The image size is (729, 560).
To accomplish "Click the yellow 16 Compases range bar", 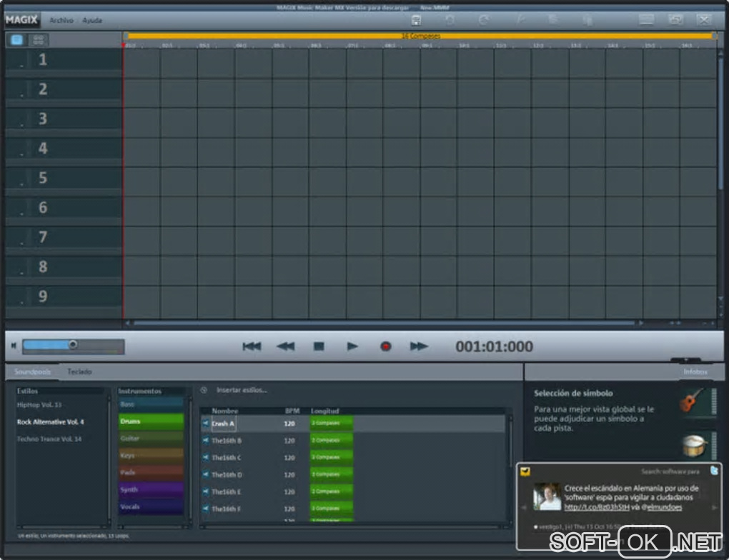I will pyautogui.click(x=420, y=36).
